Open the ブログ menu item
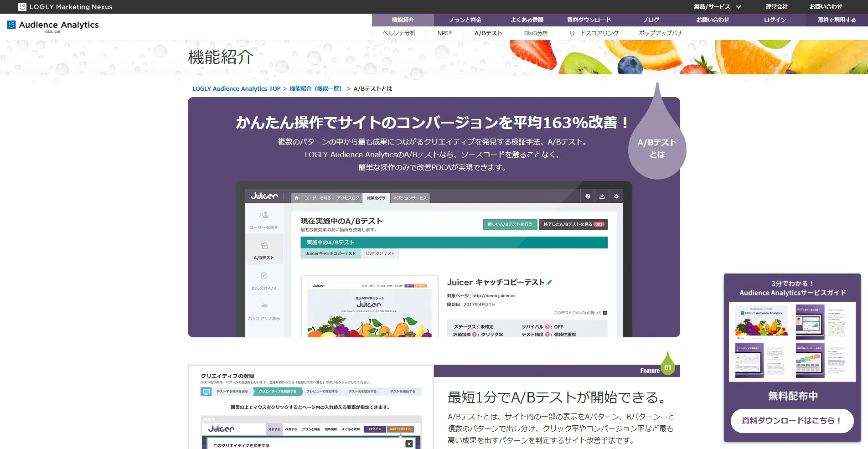Viewport: 868px width, 449px height. (x=651, y=20)
